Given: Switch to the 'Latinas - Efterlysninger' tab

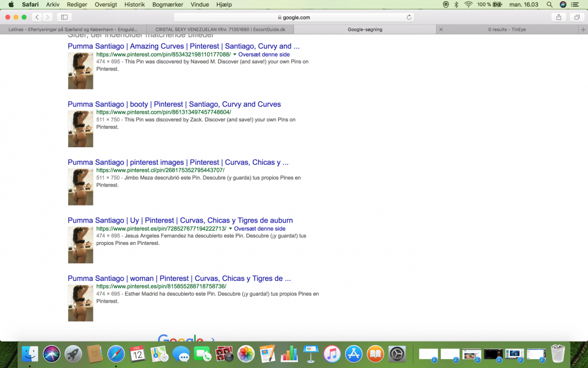Looking at the screenshot, I should click(73, 29).
